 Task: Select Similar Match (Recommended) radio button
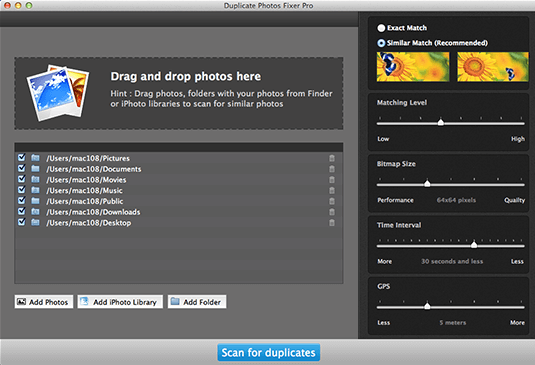pos(381,43)
